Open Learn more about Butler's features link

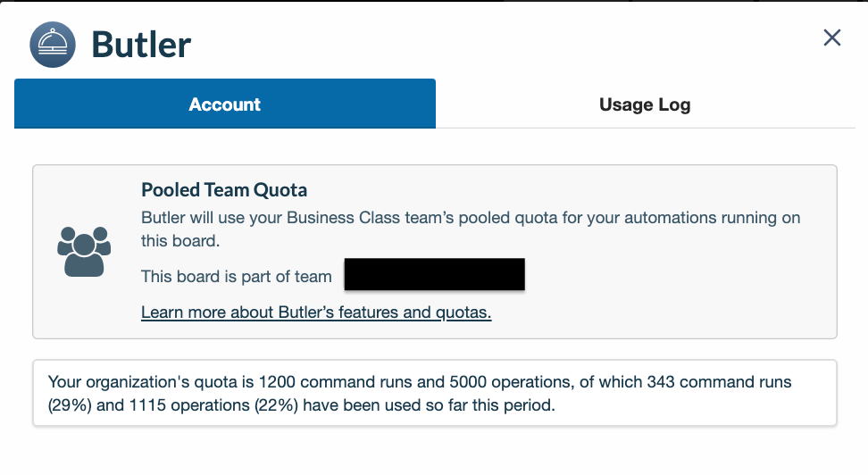click(x=316, y=312)
